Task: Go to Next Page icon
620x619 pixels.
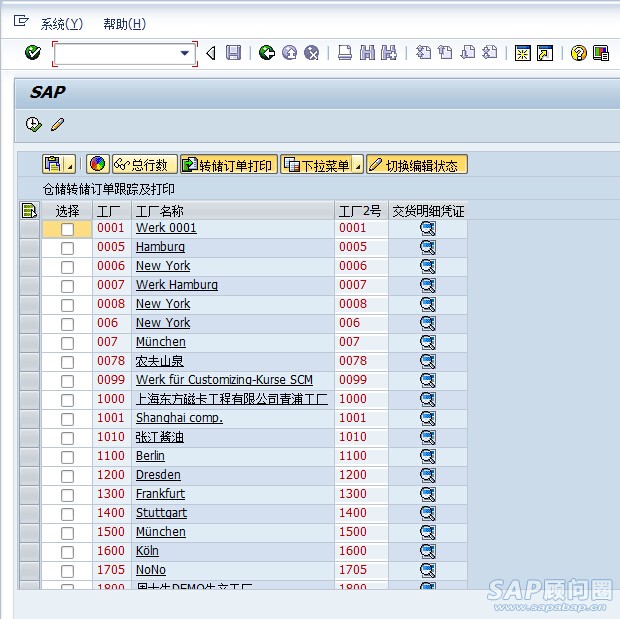Action: (x=468, y=53)
